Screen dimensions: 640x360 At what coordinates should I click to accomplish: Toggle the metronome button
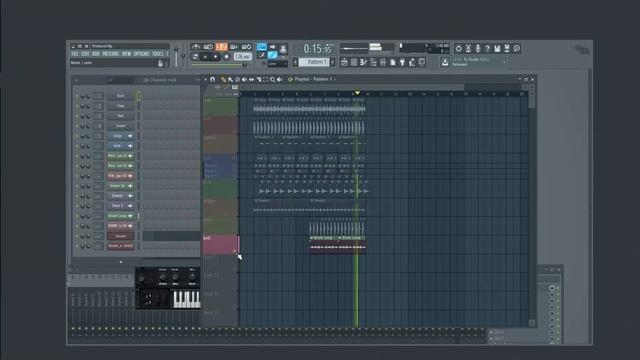[x=196, y=47]
